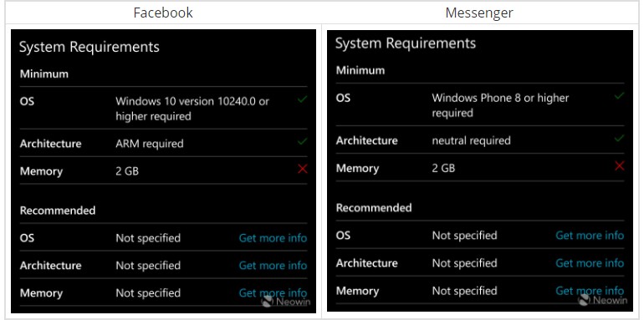Click Get more info for Messenger recommended Memory
644x320 pixels.
pyautogui.click(x=590, y=291)
